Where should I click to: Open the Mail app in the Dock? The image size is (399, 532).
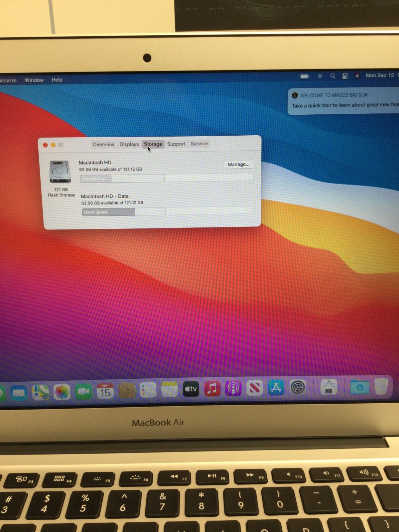[19, 393]
